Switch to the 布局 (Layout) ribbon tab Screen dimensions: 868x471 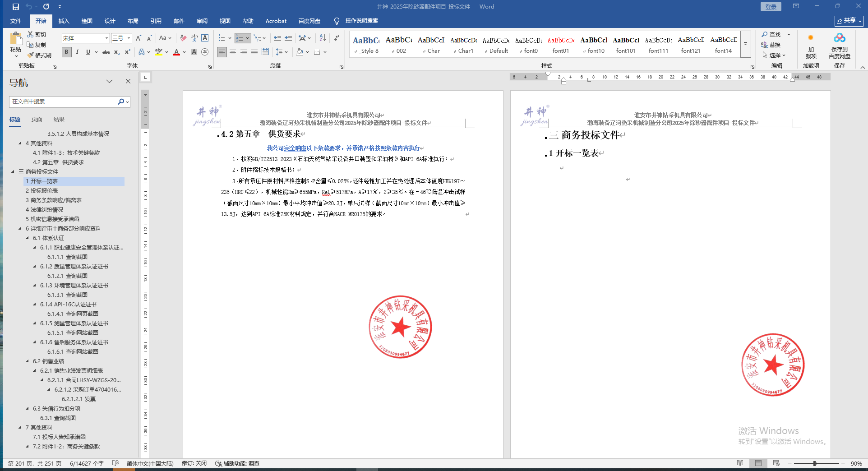click(133, 21)
